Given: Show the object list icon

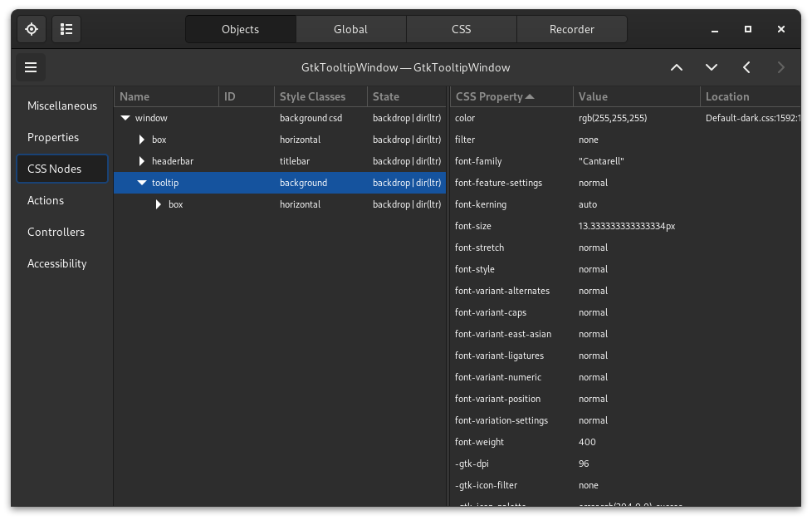Looking at the screenshot, I should coord(66,29).
